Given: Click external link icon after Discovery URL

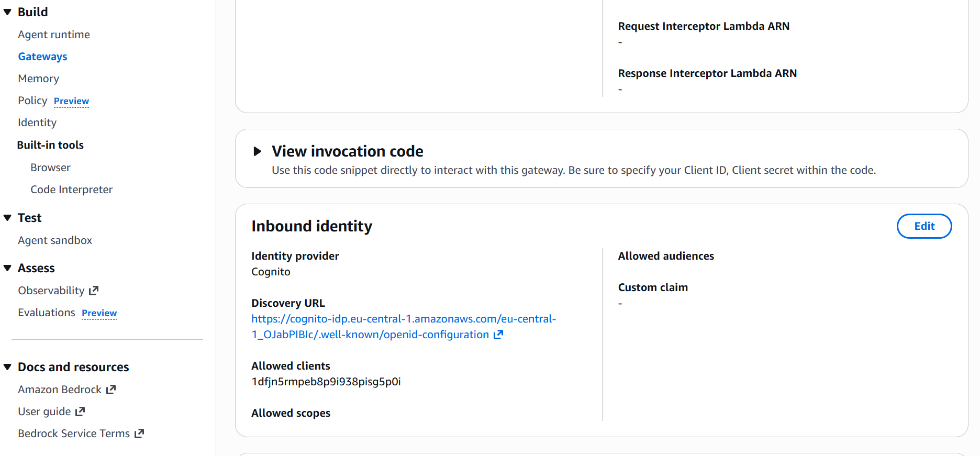Looking at the screenshot, I should pyautogui.click(x=498, y=335).
